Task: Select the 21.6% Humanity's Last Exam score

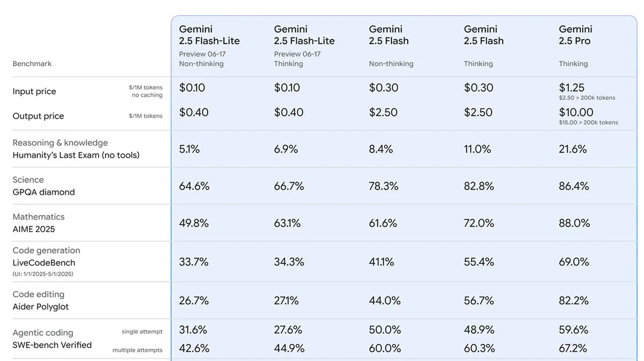Action: pos(573,149)
